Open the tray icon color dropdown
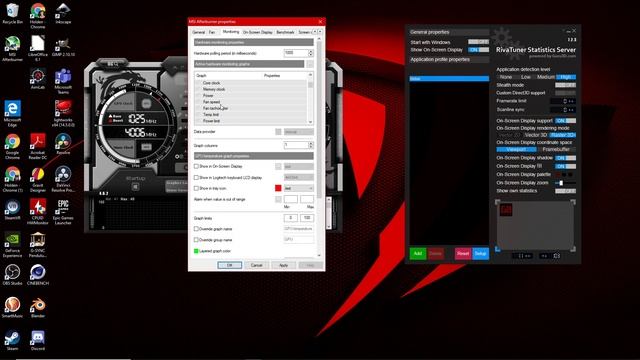Screen dimensions: 640x360 [x=299, y=188]
